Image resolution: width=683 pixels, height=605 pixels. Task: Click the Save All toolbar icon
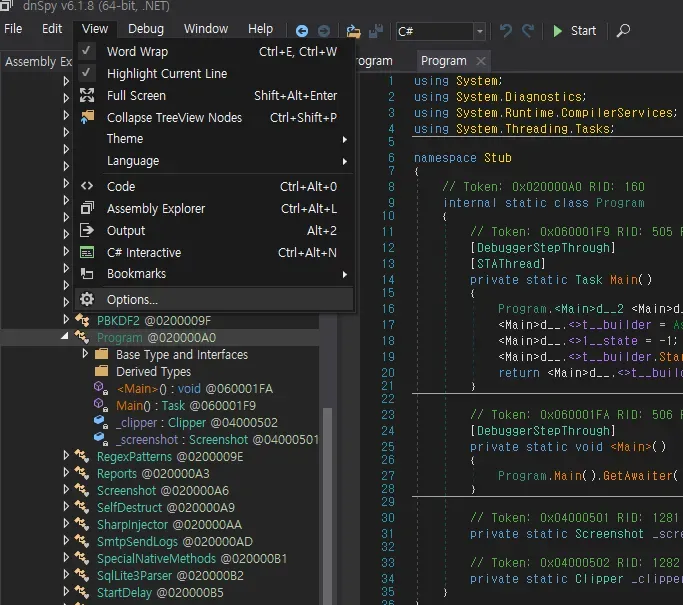pyautogui.click(x=376, y=31)
